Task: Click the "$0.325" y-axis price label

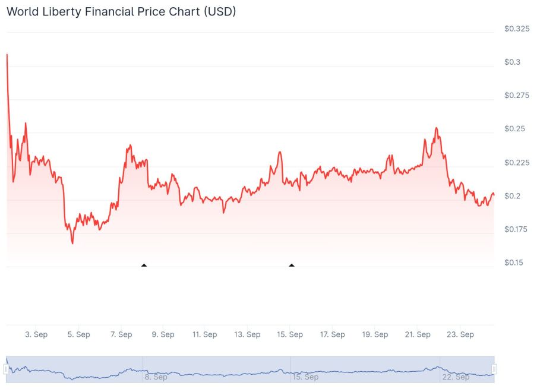Action: tap(516, 29)
